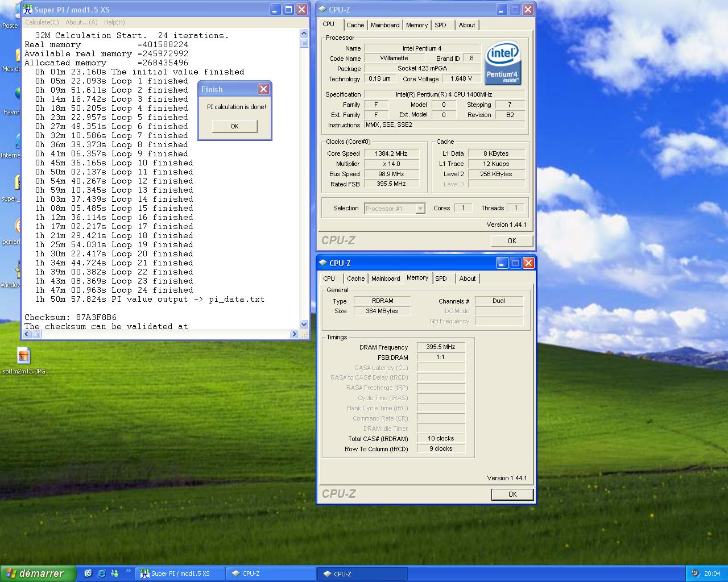This screenshot has height=582, width=728.
Task: Click the Core Speed 1384.2 MHz field
Action: point(391,153)
